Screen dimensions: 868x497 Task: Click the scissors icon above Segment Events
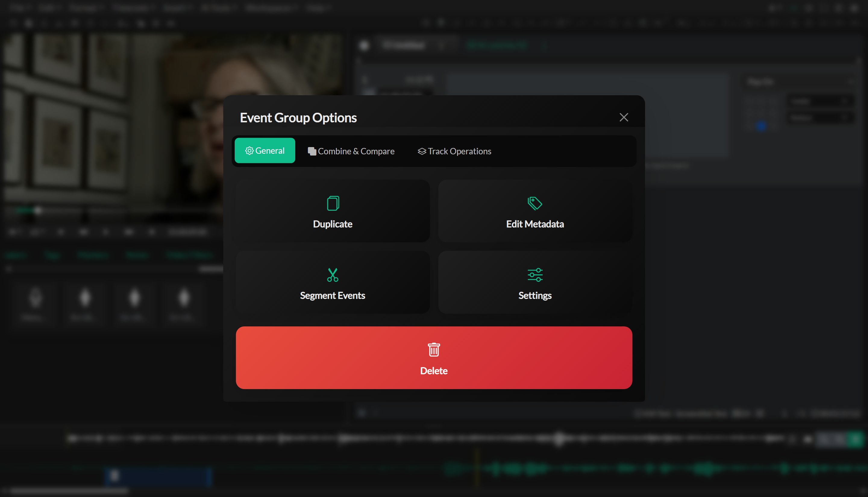tap(332, 275)
